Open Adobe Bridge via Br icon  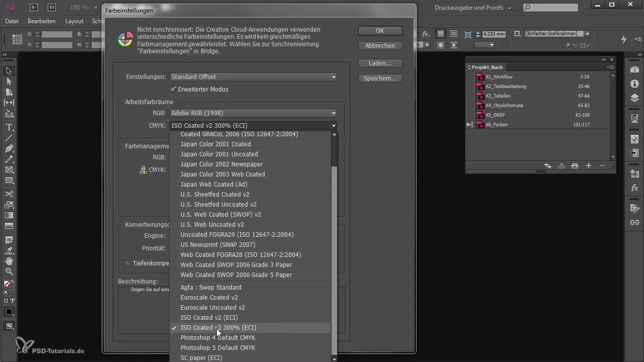(x=34, y=7)
